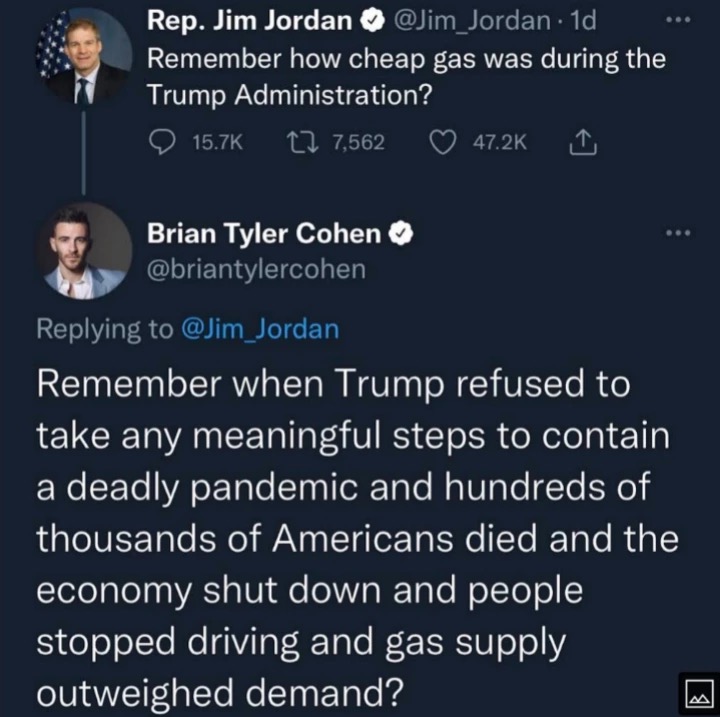
Task: Click the @Jim_Jordan mention in "Replying to"
Action: click(x=261, y=330)
